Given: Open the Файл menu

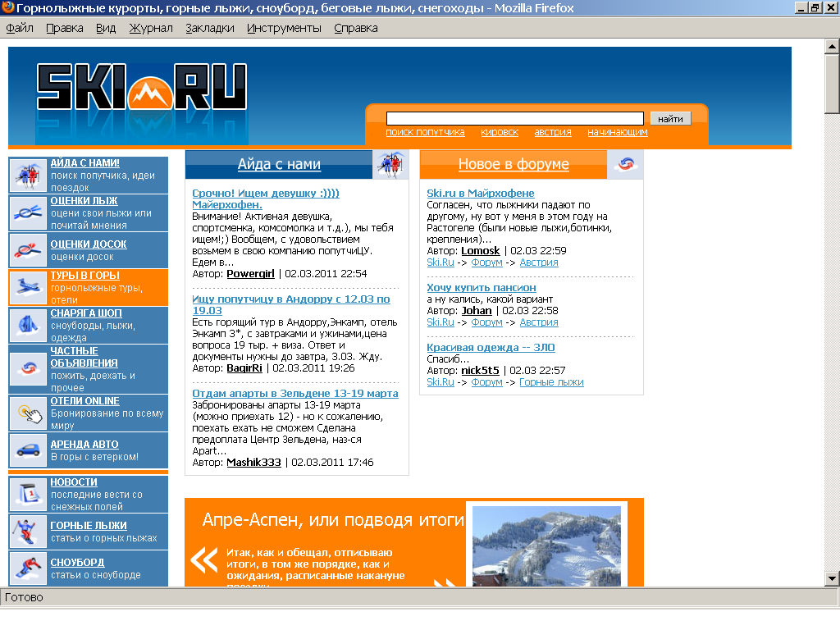Looking at the screenshot, I should pyautogui.click(x=20, y=29).
